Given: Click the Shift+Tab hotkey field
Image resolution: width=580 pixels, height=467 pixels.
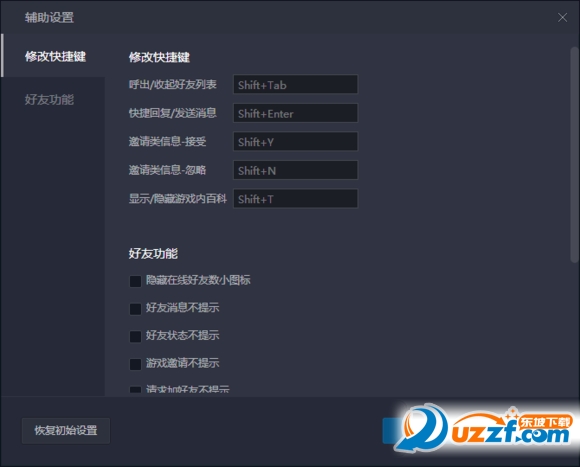Looking at the screenshot, I should 295,84.
